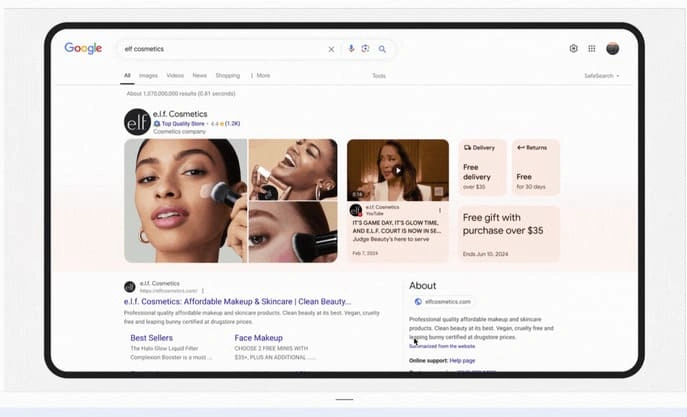Click the Feb 7, 2024 video date
The height and width of the screenshot is (417, 687).
coord(365,253)
